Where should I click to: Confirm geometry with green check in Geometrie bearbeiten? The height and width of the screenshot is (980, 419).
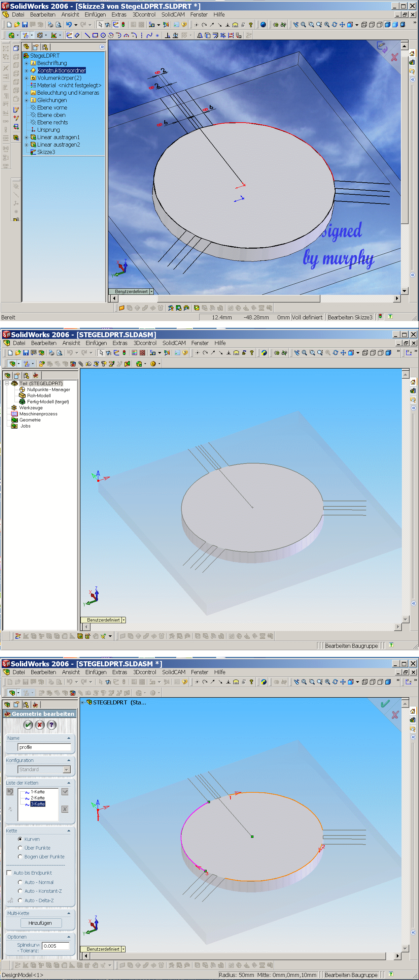click(28, 725)
